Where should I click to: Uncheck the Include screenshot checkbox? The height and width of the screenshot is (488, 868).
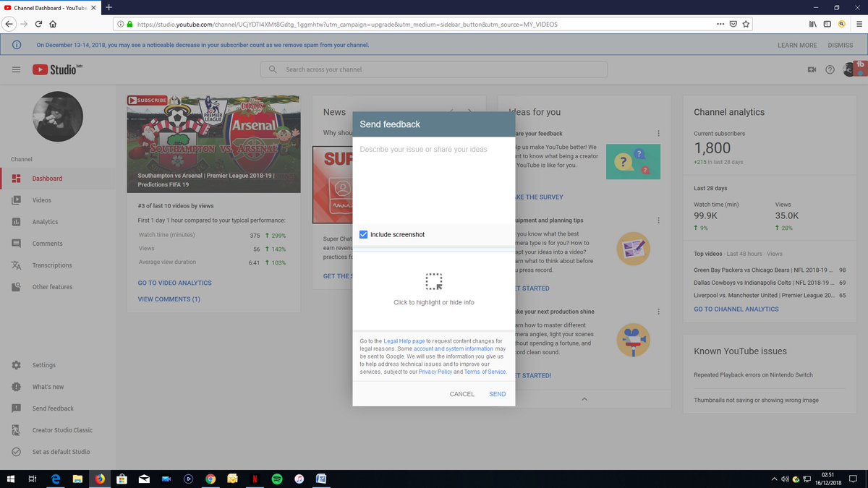tap(364, 234)
